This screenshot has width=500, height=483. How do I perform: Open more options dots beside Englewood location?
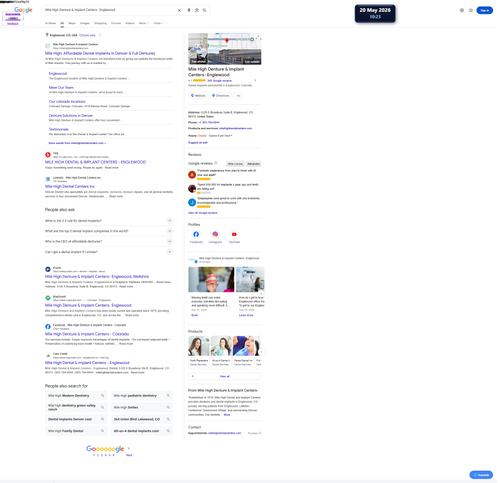tap(100, 35)
